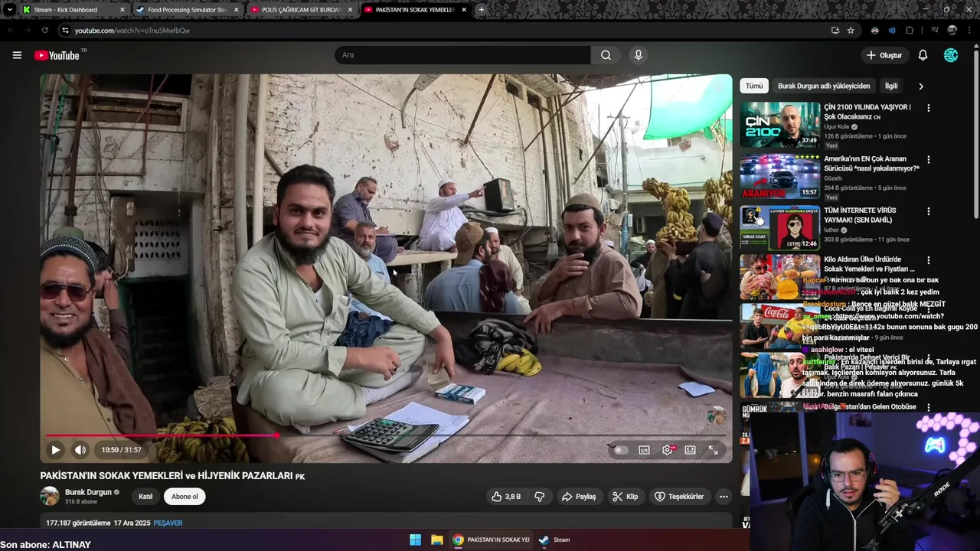Click the search magnifier button
The image size is (980, 551).
(x=606, y=55)
